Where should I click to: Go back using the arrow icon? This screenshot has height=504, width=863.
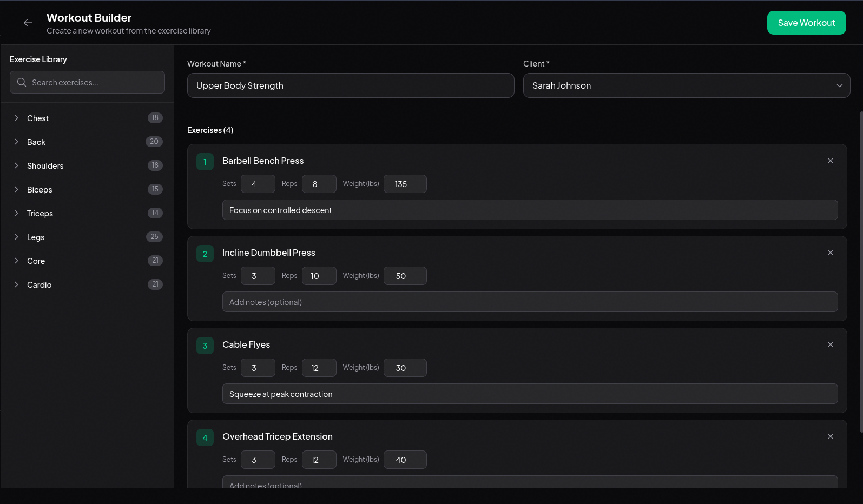28,23
